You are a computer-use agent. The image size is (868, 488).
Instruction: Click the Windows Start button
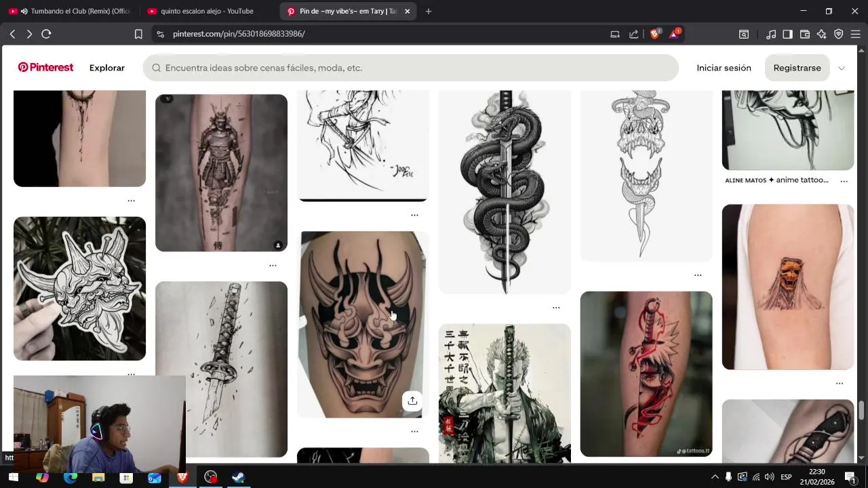(x=13, y=477)
